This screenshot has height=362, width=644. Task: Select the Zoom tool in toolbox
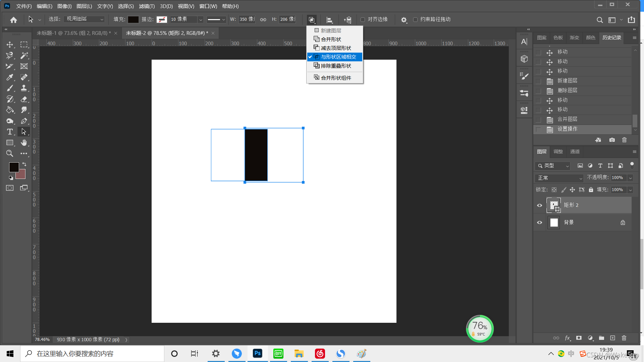coord(10,154)
